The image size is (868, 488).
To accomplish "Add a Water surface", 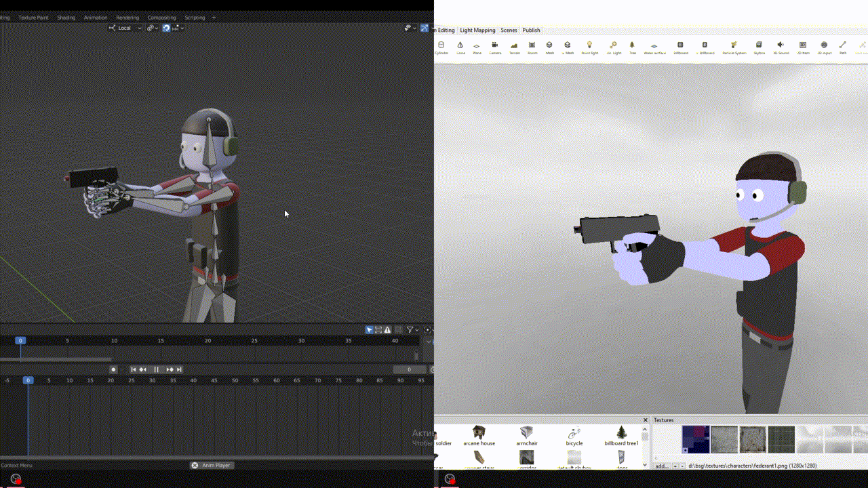I will pos(654,47).
